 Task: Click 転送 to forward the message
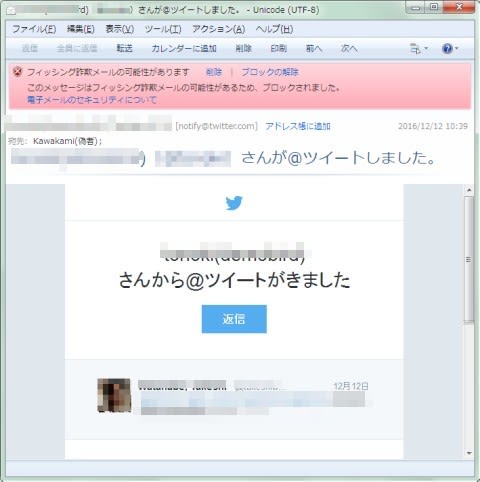tap(124, 49)
